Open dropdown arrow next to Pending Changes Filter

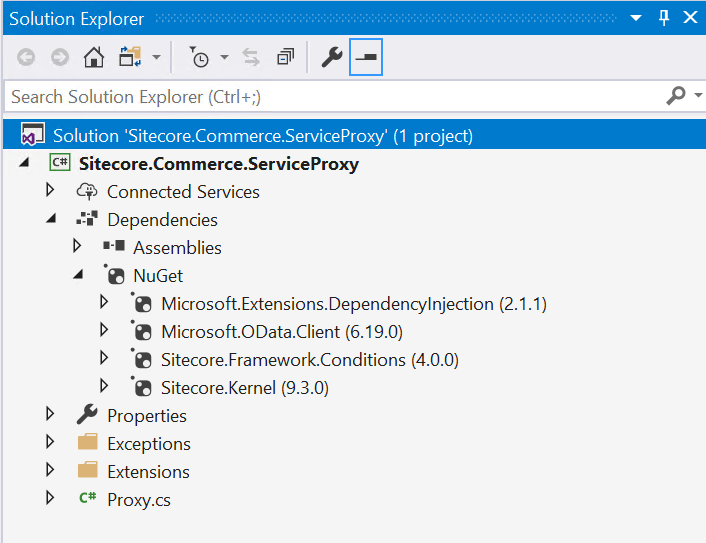[x=224, y=57]
